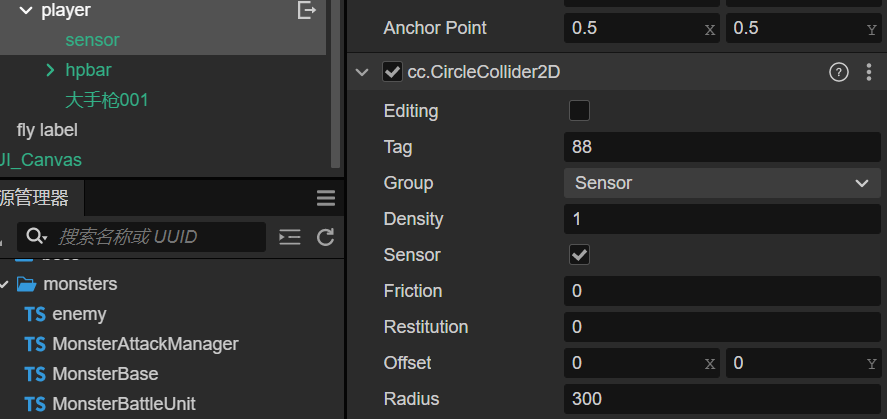Viewport: 887px width, 419px height.
Task: Refresh the assets list
Action: 325,237
